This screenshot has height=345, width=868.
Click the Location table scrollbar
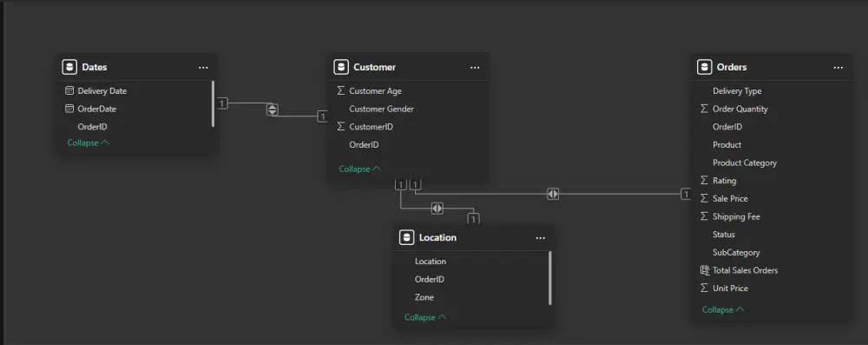pos(550,278)
